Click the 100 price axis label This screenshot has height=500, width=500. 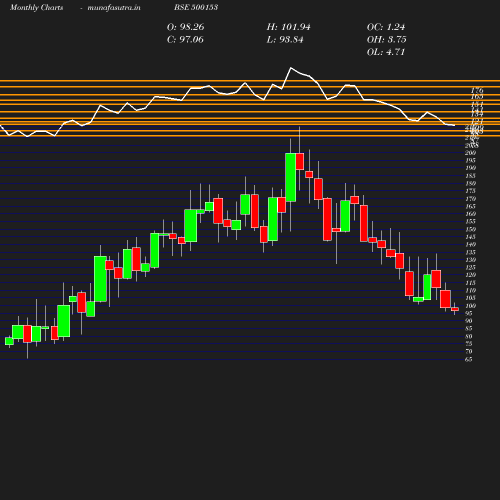tap(470, 306)
